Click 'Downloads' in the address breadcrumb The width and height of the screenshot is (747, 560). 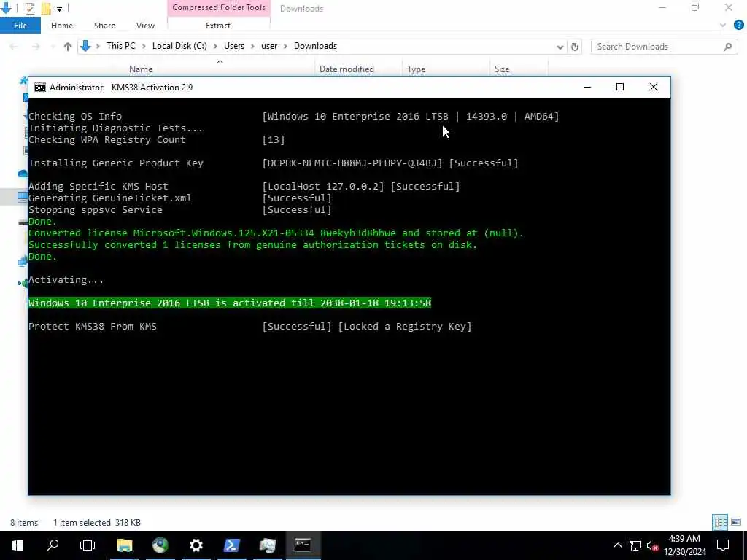[x=315, y=46]
